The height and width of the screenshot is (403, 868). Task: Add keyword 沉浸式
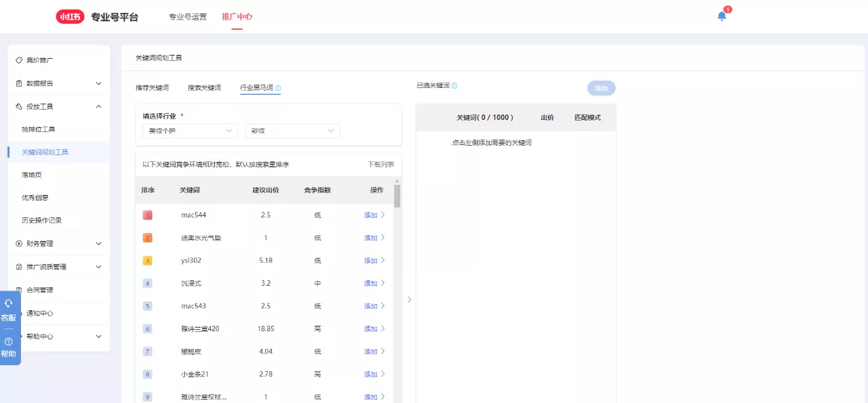[371, 283]
